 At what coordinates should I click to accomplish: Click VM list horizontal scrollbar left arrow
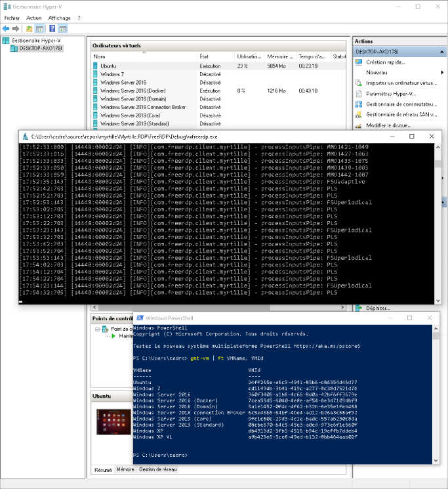[x=94, y=307]
